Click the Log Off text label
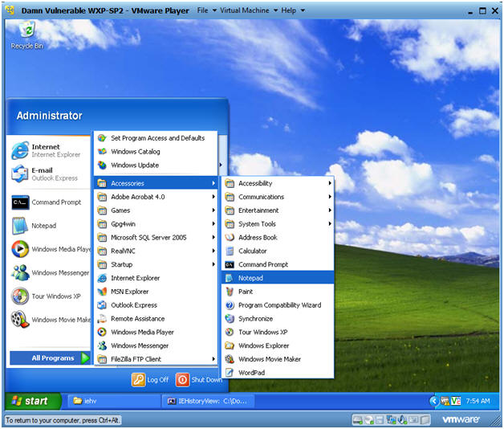 tap(158, 380)
